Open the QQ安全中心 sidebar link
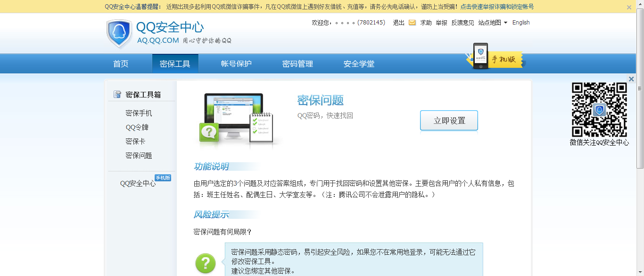 tap(138, 184)
